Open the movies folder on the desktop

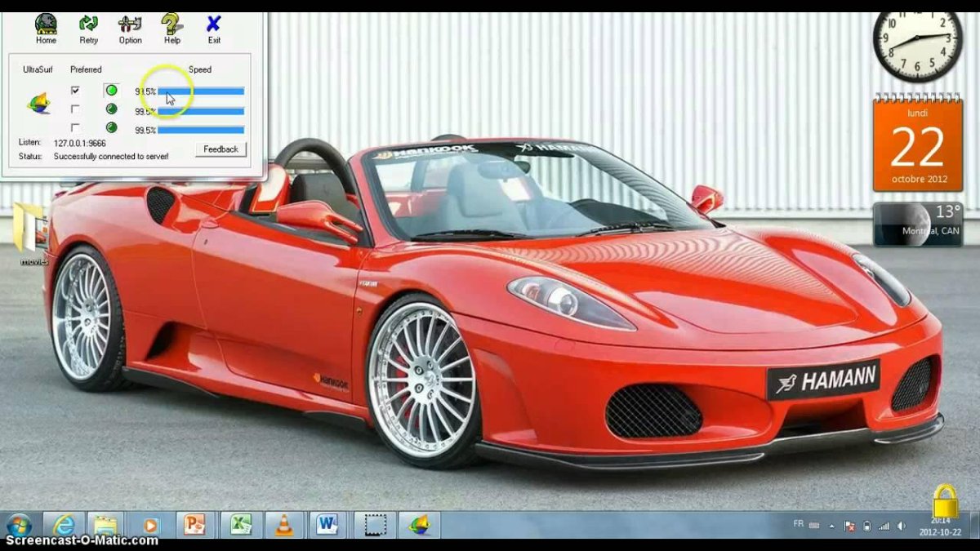click(31, 233)
